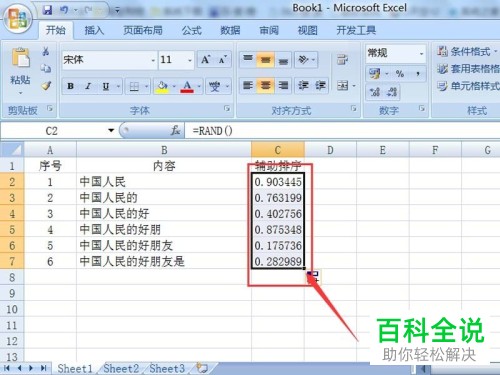Viewport: 500px width, 375px height.
Task: Open the font size 11 dropdown
Action: (x=190, y=60)
